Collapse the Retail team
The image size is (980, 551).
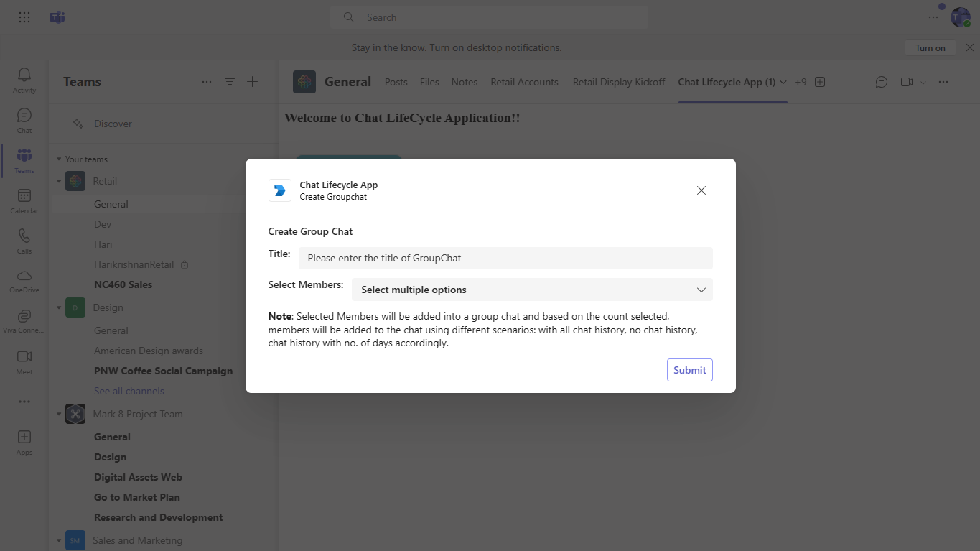pyautogui.click(x=59, y=181)
